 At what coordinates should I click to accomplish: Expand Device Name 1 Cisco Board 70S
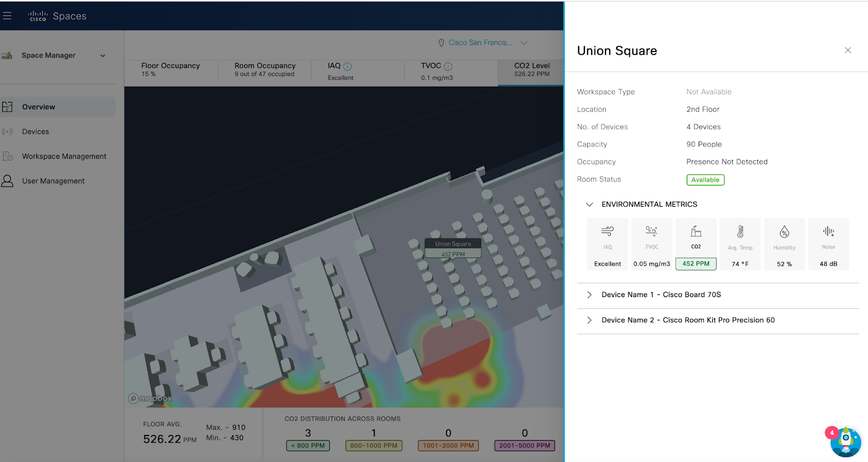(589, 295)
